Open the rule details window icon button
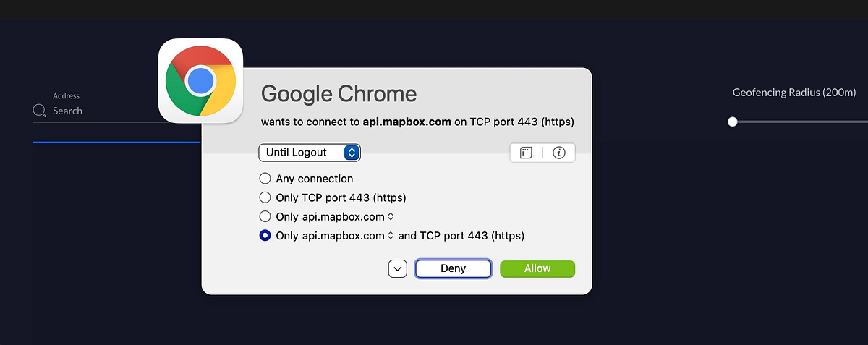The height and width of the screenshot is (345, 868). (526, 153)
